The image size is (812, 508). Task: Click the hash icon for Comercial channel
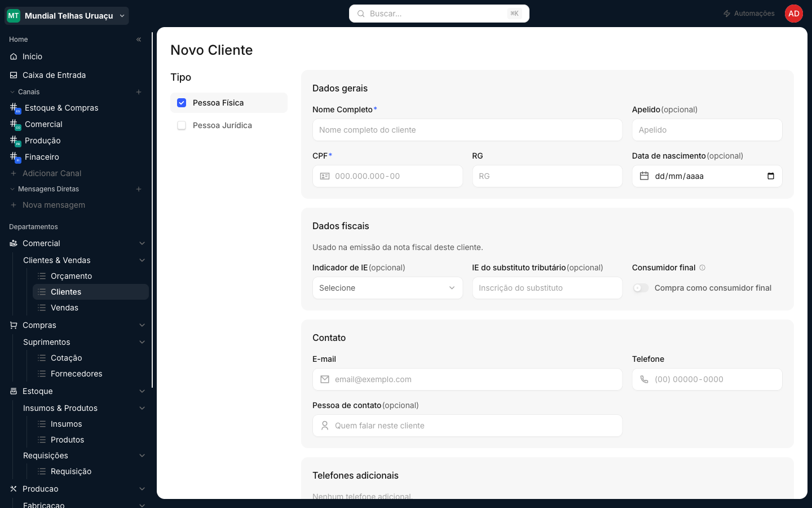[15, 124]
